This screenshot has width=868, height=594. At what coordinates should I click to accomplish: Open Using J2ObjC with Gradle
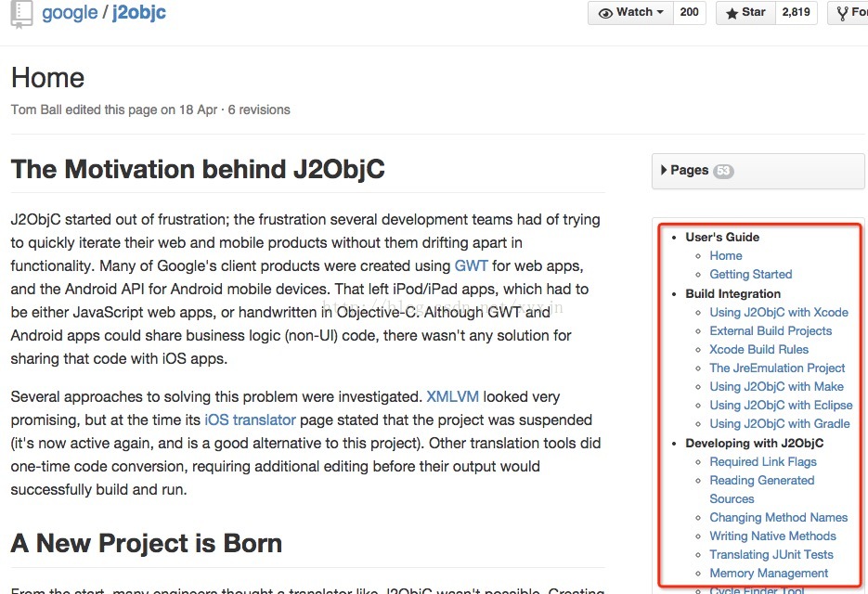[780, 423]
